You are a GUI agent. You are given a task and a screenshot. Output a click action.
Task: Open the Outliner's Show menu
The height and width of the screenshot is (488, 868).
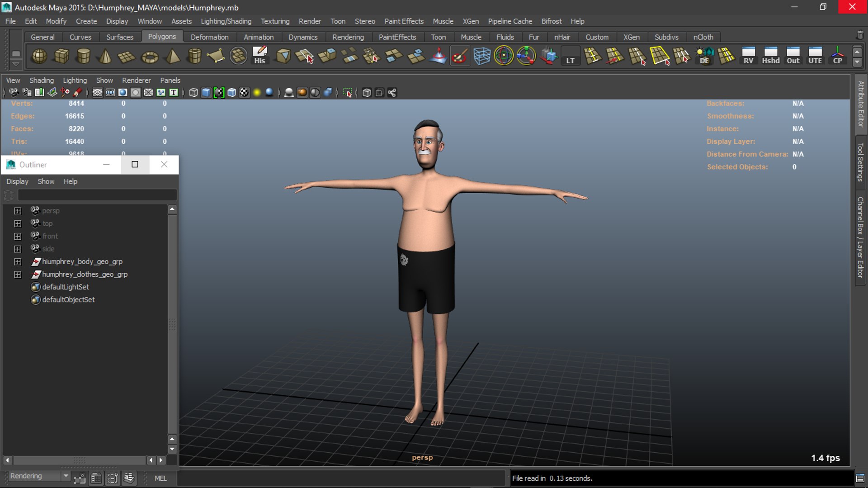(x=46, y=181)
